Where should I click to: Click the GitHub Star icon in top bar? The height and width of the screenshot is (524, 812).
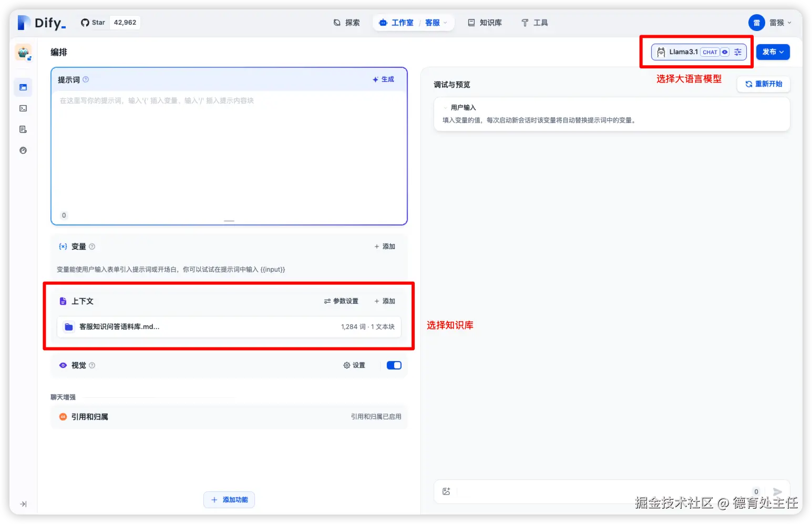point(86,22)
